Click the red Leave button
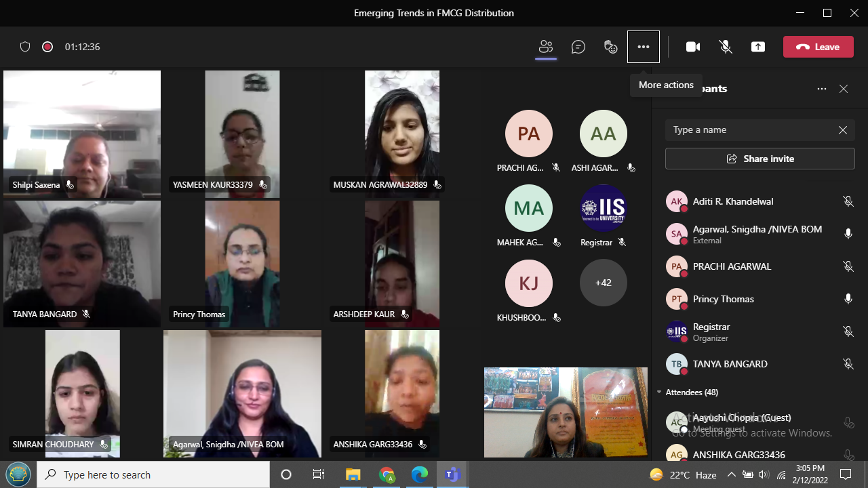868x488 pixels. pyautogui.click(x=818, y=47)
